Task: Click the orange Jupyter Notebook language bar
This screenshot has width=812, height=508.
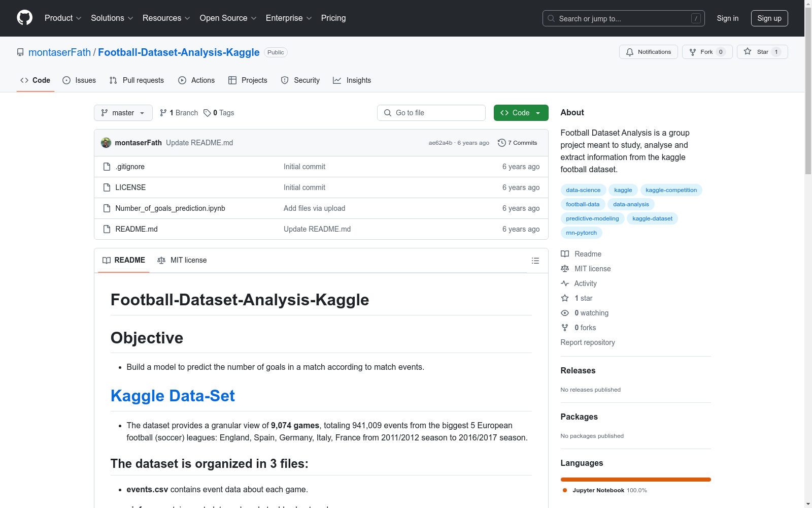Action: coord(636,480)
